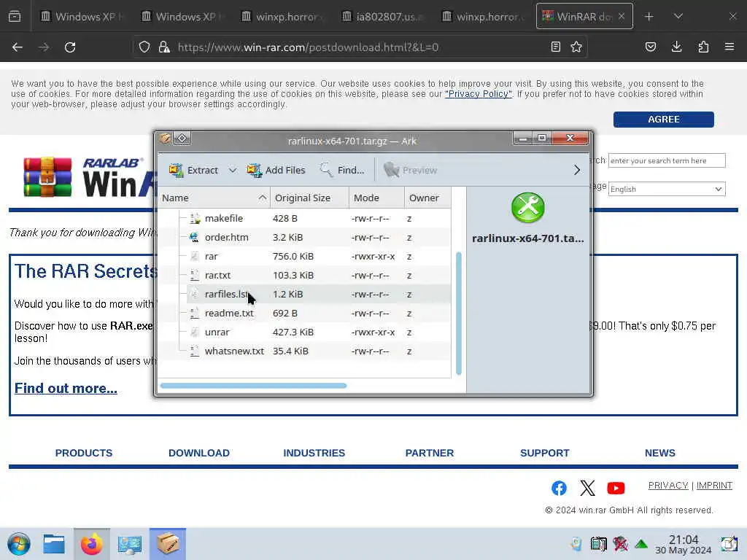This screenshot has width=747, height=560.
Task: Click the Ark package taskbar icon
Action: coord(168,544)
